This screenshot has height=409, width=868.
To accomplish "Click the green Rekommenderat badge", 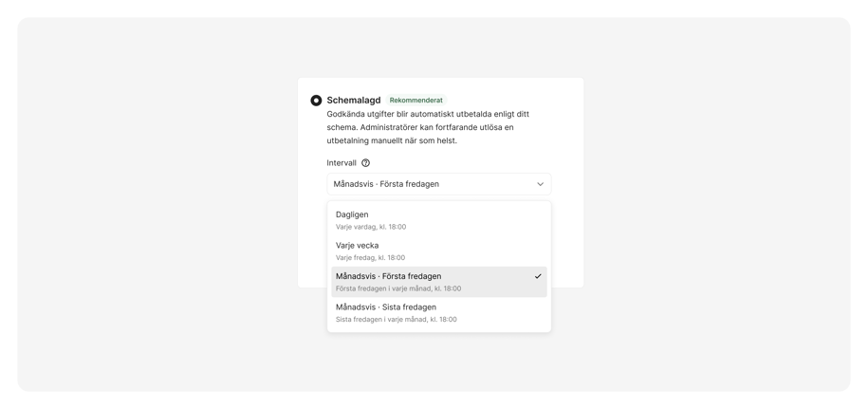I will (x=416, y=101).
